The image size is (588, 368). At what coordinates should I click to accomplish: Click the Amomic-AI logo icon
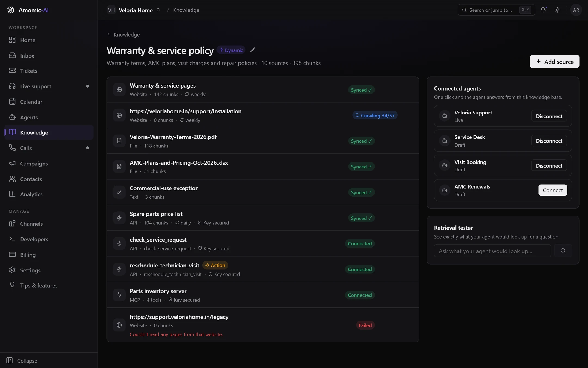point(11,10)
